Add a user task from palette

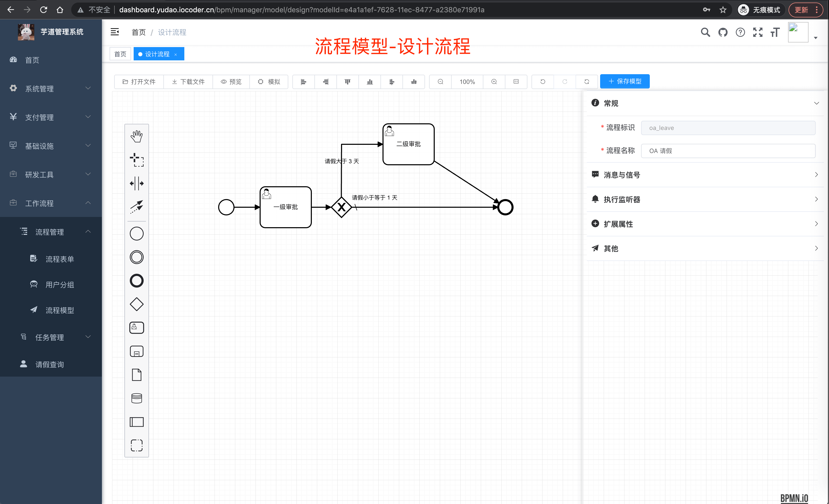[136, 327]
